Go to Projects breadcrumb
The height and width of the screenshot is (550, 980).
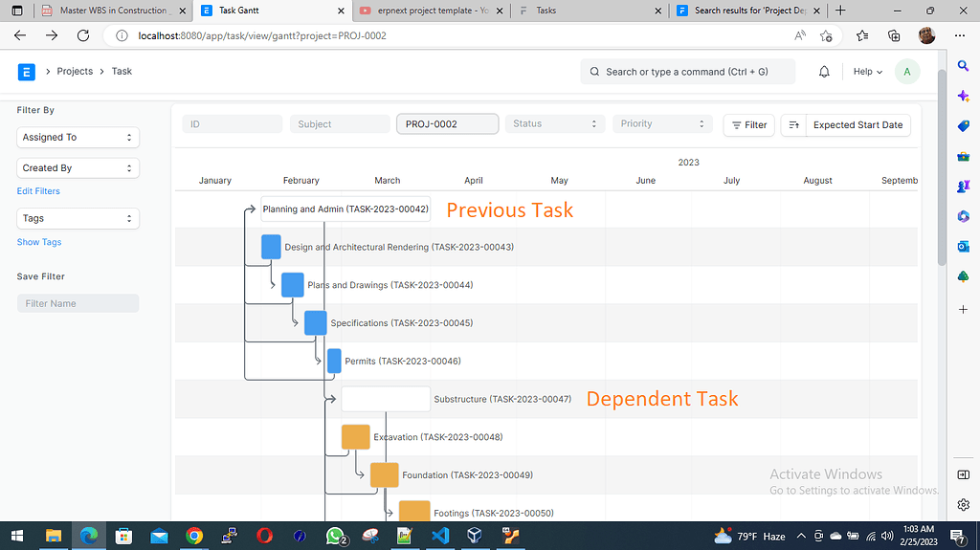(x=75, y=71)
